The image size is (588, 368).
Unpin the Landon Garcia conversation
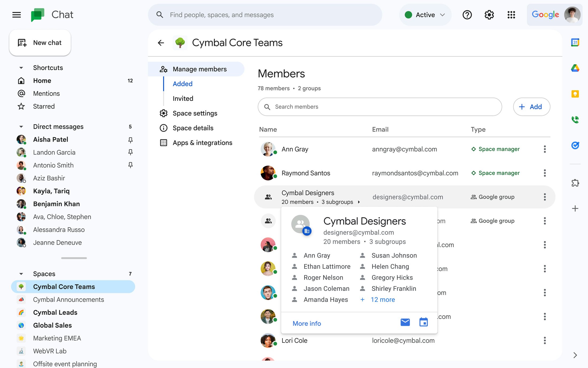click(130, 152)
